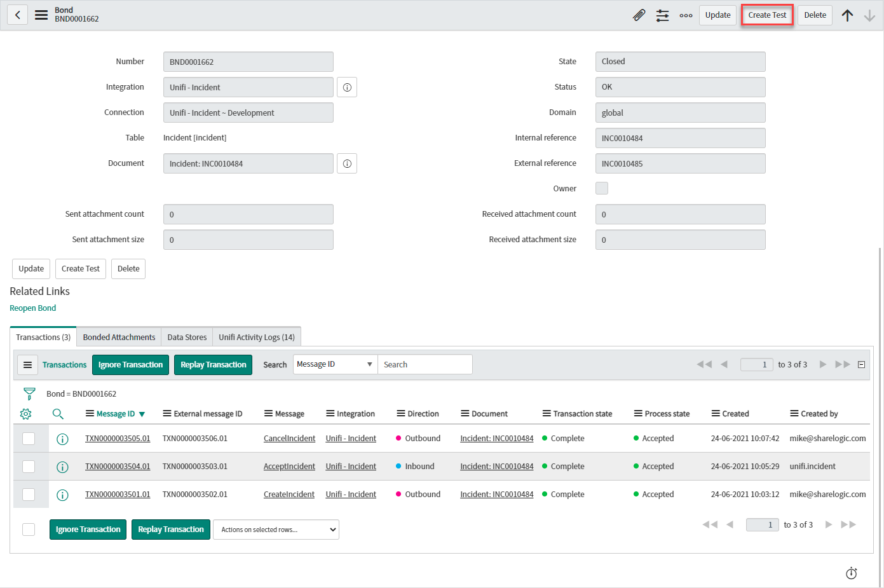Viewport: 884px width, 588px height.
Task: Open the Unifi Activity Logs tab
Action: point(256,337)
